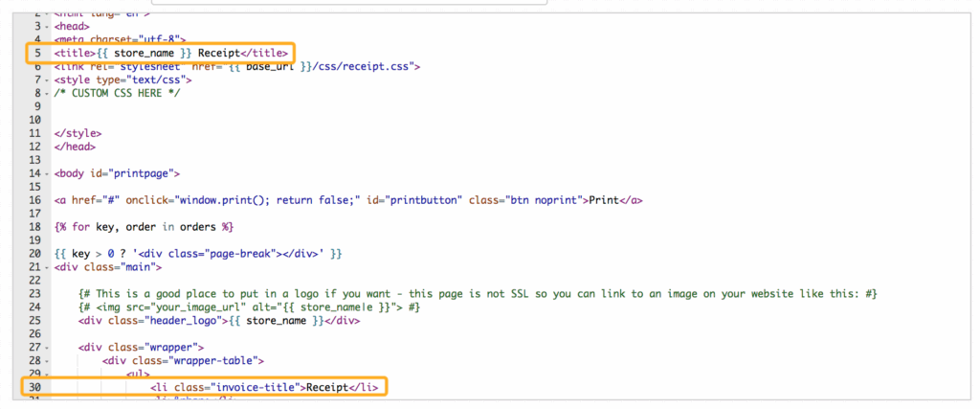This screenshot has height=409, width=980.
Task: Fold the main div on line 21
Action: click(46, 266)
